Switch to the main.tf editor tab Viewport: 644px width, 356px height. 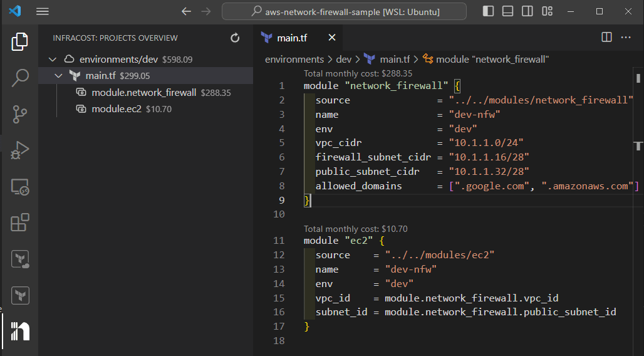click(x=292, y=38)
